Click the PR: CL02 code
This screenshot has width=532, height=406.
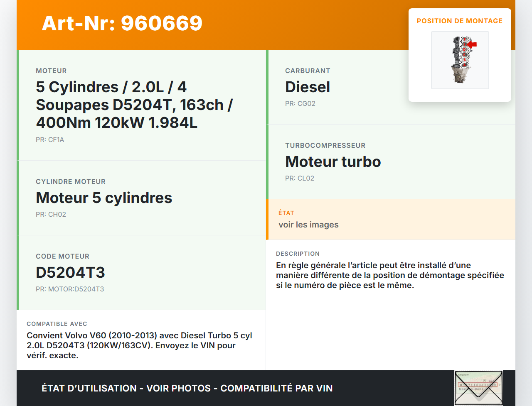click(x=300, y=178)
